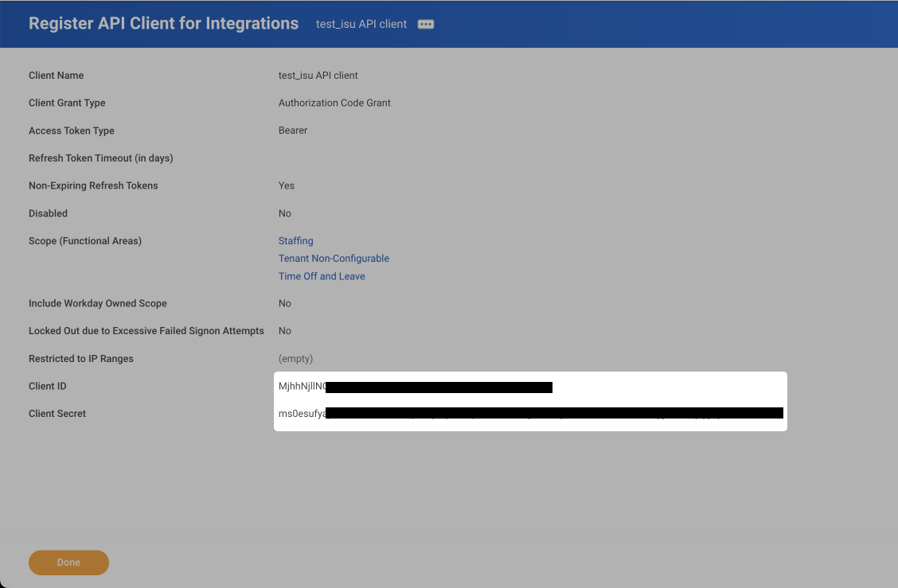Viewport: 898px width, 588px height.
Task: Click the Authorization Code Grant value
Action: (334, 103)
